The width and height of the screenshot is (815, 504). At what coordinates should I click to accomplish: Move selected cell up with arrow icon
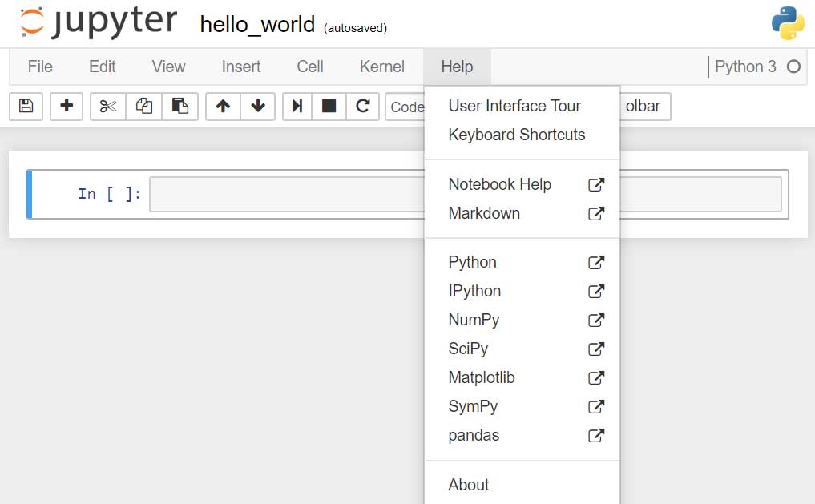pos(223,107)
